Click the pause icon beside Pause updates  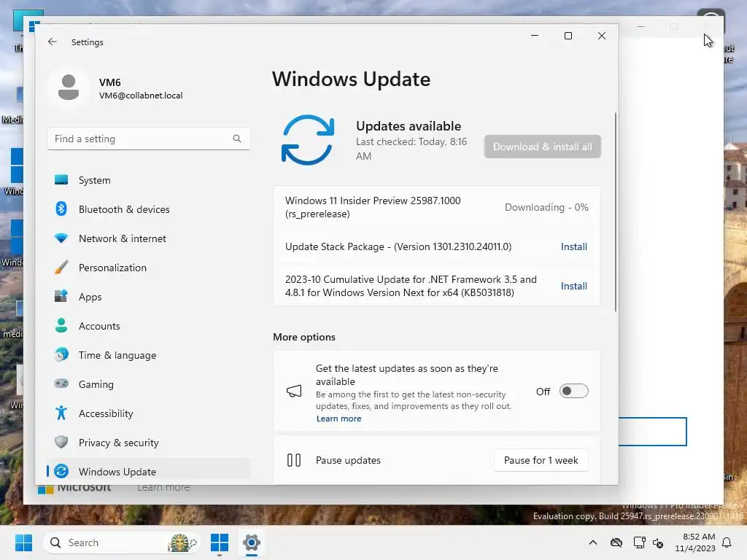click(294, 461)
